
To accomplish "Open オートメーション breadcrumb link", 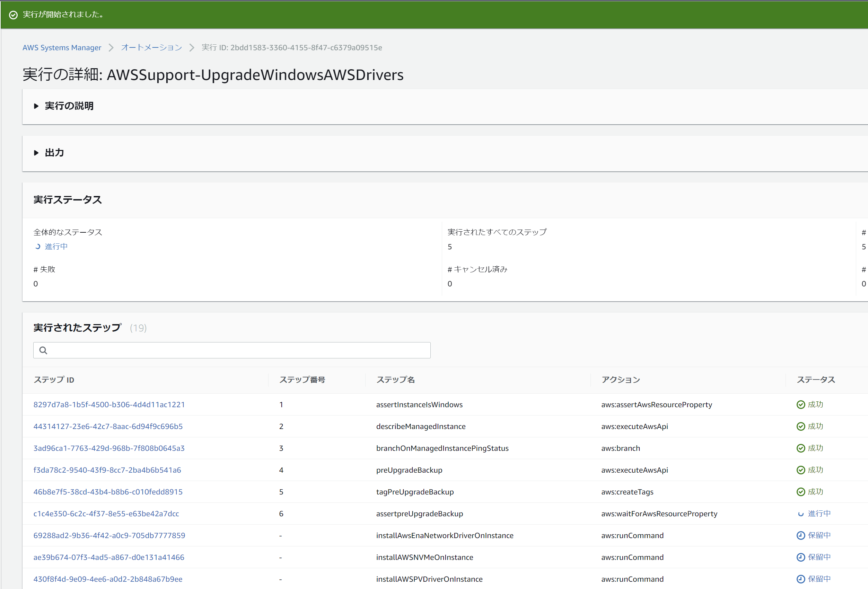I will pos(151,48).
